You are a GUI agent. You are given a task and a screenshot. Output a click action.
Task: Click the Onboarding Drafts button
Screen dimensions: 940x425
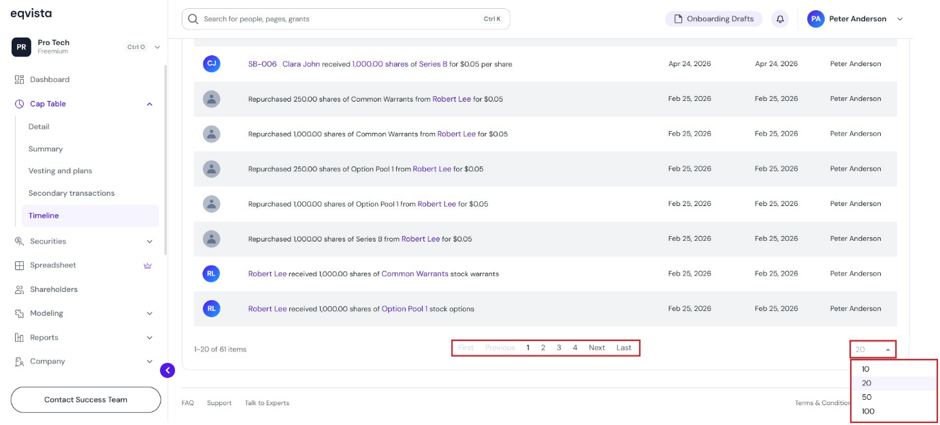713,19
